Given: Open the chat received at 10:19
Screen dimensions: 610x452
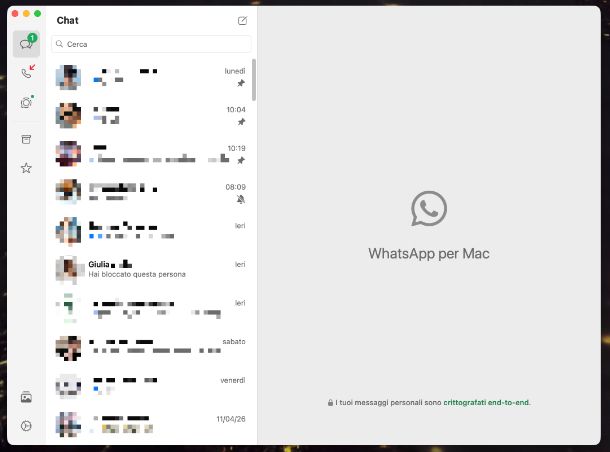Looking at the screenshot, I should (151, 154).
